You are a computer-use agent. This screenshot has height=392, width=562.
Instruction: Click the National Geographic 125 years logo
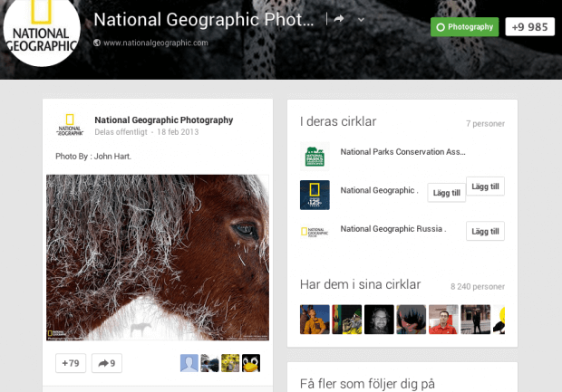(315, 196)
